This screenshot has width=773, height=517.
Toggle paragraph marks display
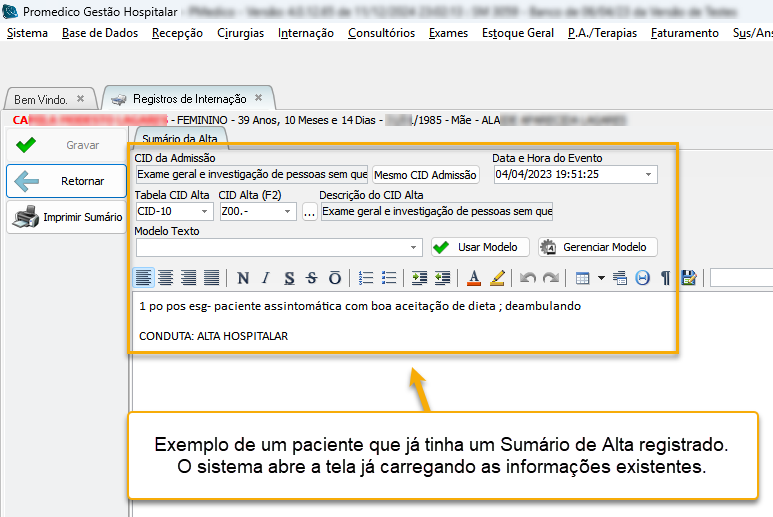pyautogui.click(x=664, y=278)
